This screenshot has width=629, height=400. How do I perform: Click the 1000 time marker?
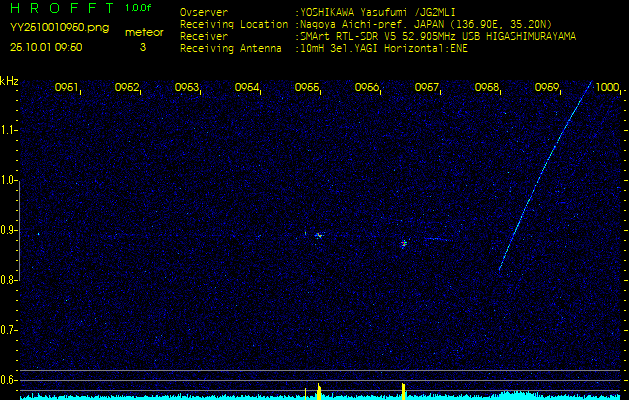[x=607, y=87]
